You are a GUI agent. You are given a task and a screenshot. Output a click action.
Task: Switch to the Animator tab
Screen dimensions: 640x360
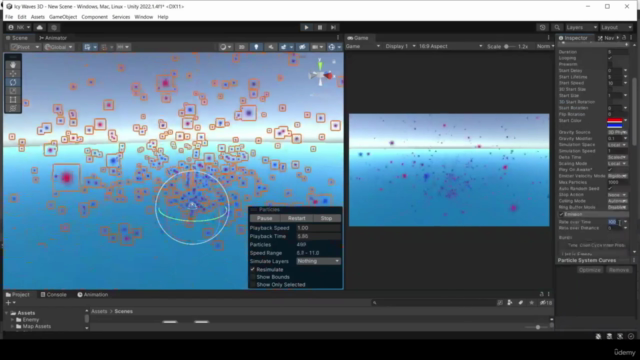[x=53, y=38]
